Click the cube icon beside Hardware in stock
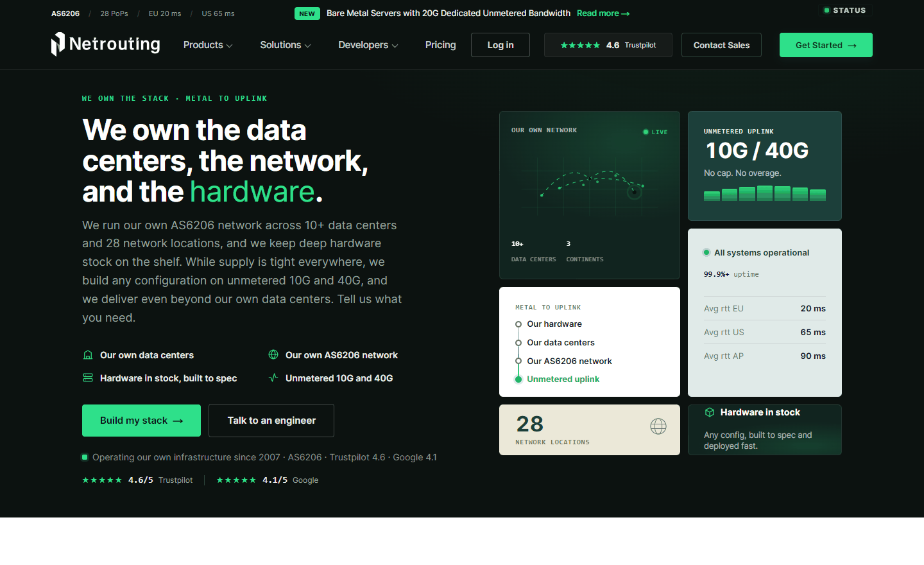This screenshot has width=924, height=565. coord(710,412)
